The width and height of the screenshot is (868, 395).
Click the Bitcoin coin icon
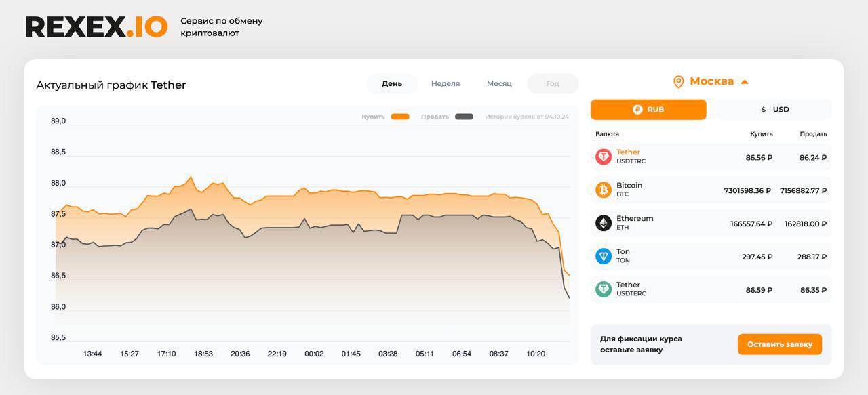coord(604,190)
